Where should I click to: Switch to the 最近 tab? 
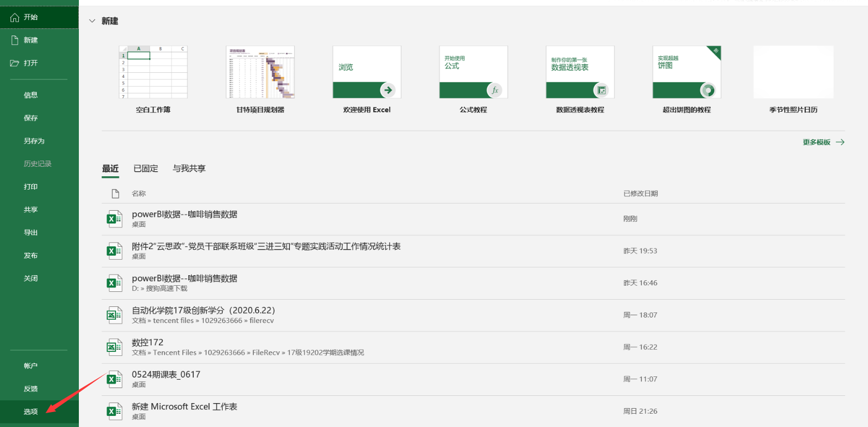click(110, 168)
